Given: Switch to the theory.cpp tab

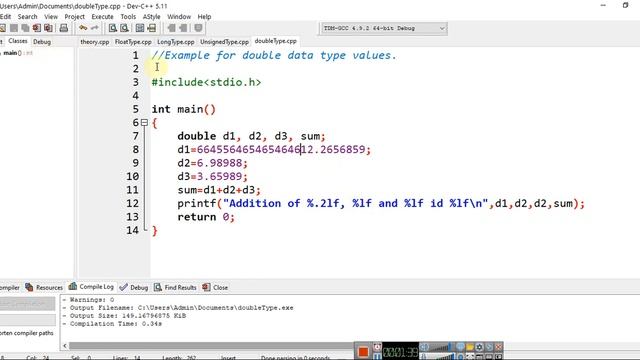Looking at the screenshot, I should pyautogui.click(x=95, y=42).
